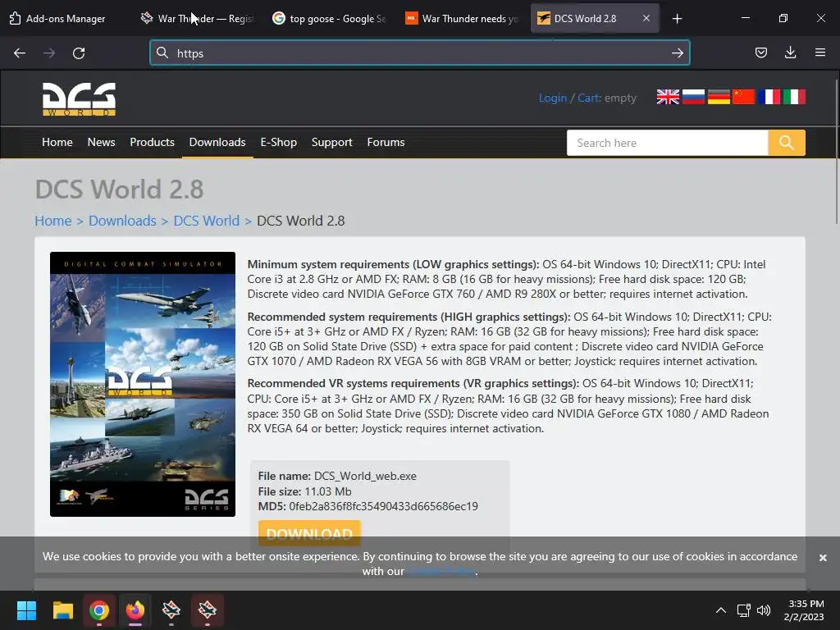Open E-Shop in the navigation menu
Viewport: 840px width, 630px height.
click(279, 142)
